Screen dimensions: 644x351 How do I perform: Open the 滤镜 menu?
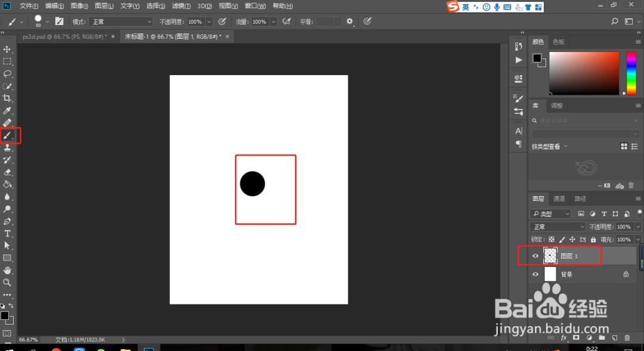click(x=181, y=6)
